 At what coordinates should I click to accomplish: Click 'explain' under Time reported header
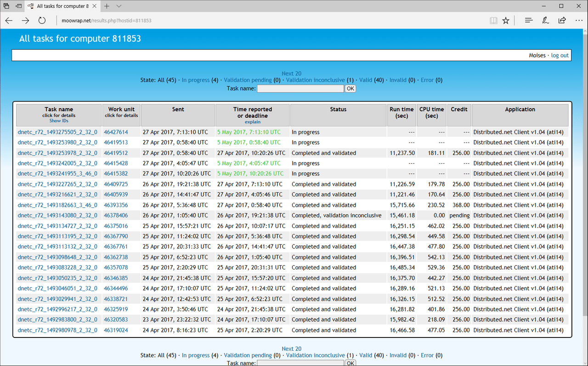[252, 122]
